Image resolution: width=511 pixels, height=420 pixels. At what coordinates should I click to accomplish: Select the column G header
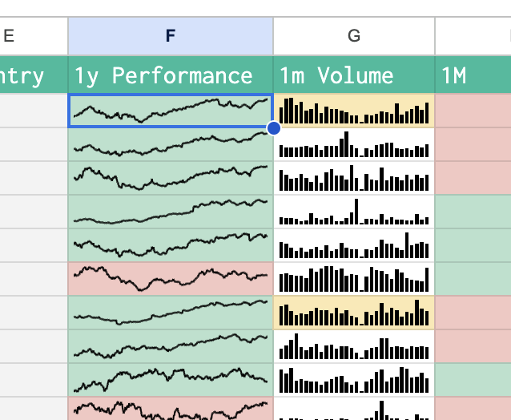[354, 36]
